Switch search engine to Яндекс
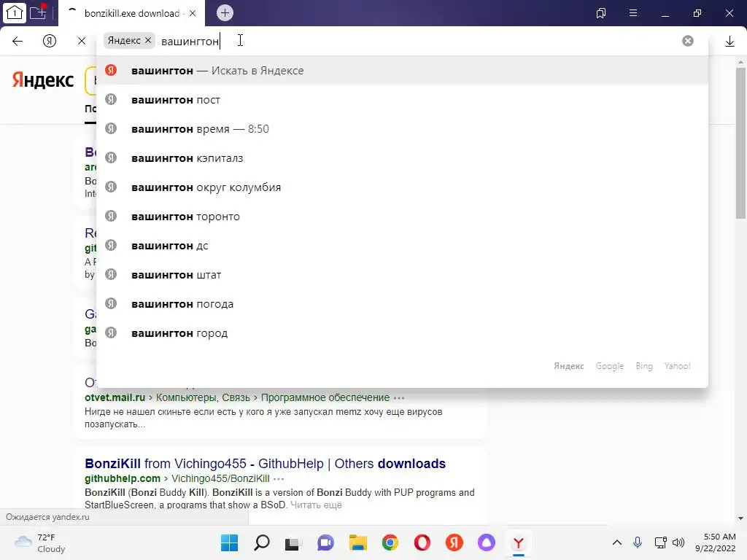This screenshot has height=560, width=747. [568, 366]
